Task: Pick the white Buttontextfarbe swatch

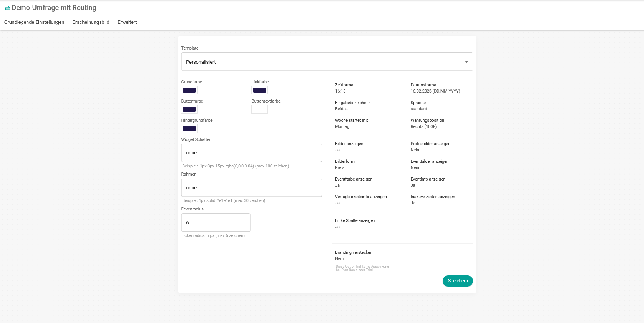Action: [x=259, y=109]
